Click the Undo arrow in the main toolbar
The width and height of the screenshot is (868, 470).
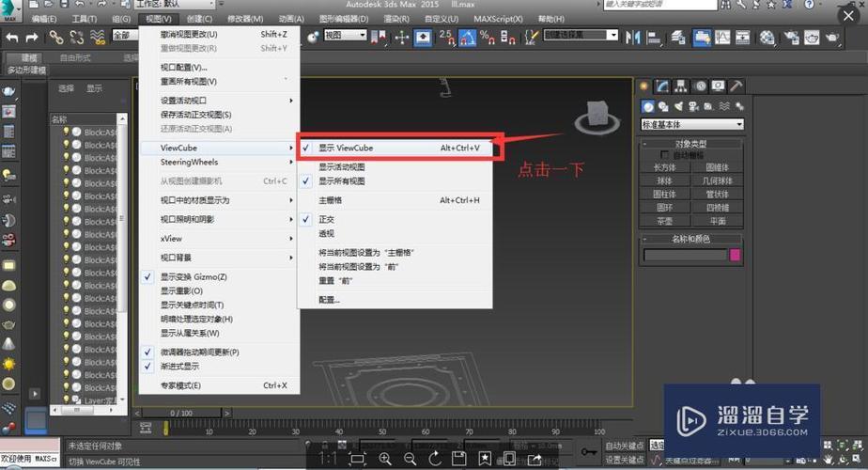[x=12, y=37]
